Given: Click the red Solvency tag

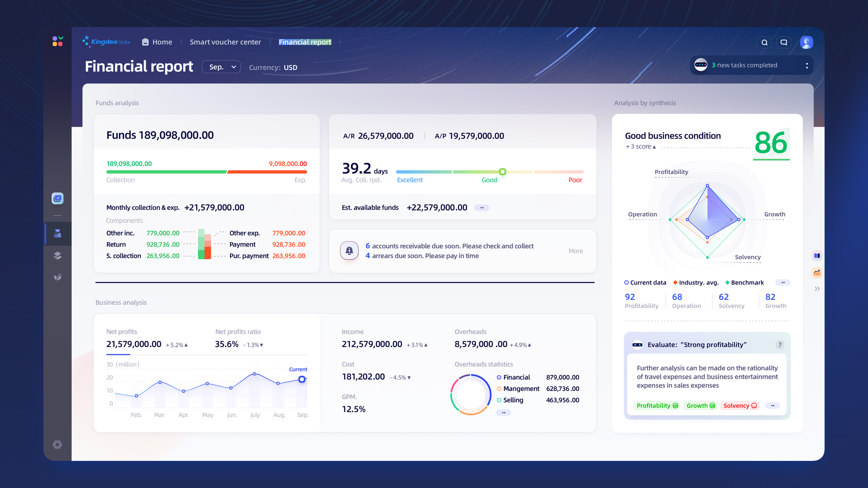Looking at the screenshot, I should (740, 405).
